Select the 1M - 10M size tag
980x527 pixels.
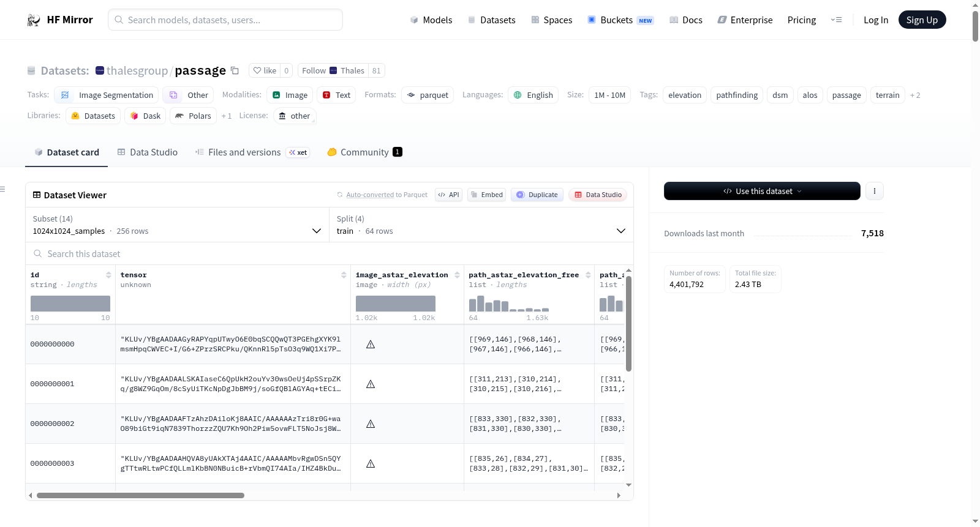[x=609, y=95]
